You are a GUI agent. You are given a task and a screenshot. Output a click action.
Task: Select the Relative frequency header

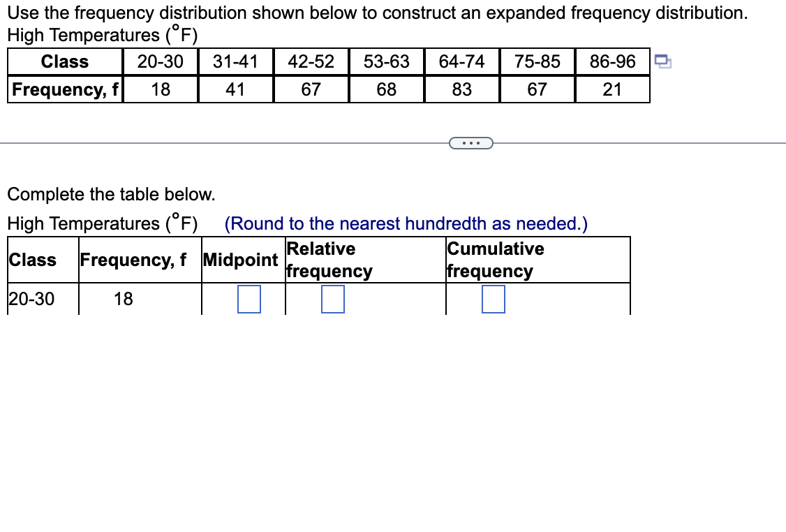point(328,260)
